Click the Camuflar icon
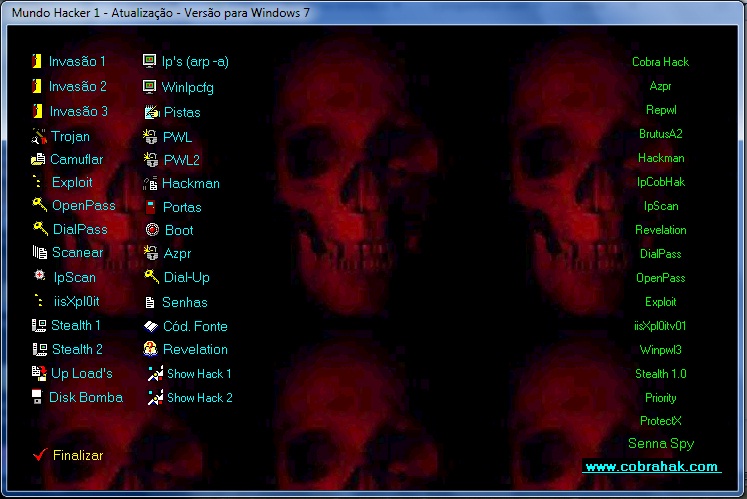The width and height of the screenshot is (747, 499). click(38, 159)
